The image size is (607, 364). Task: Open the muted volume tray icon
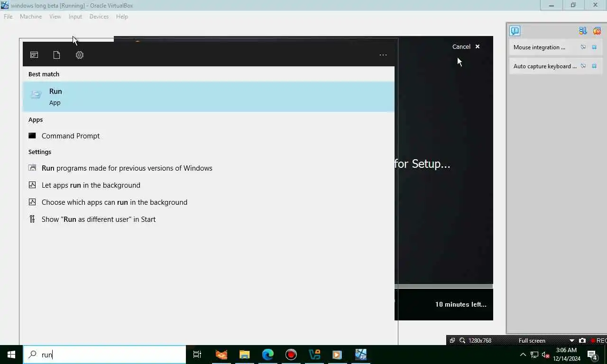point(546,355)
